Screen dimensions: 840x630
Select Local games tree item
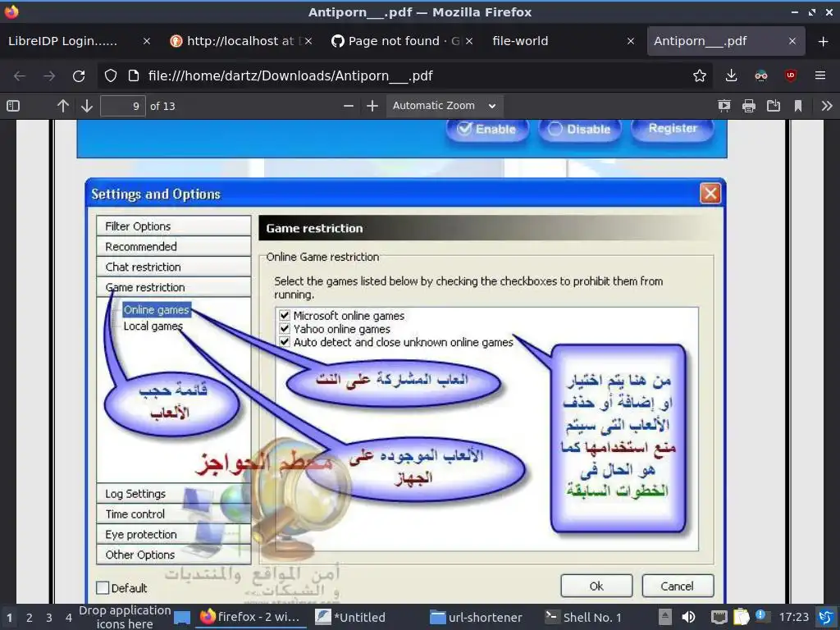coord(153,326)
